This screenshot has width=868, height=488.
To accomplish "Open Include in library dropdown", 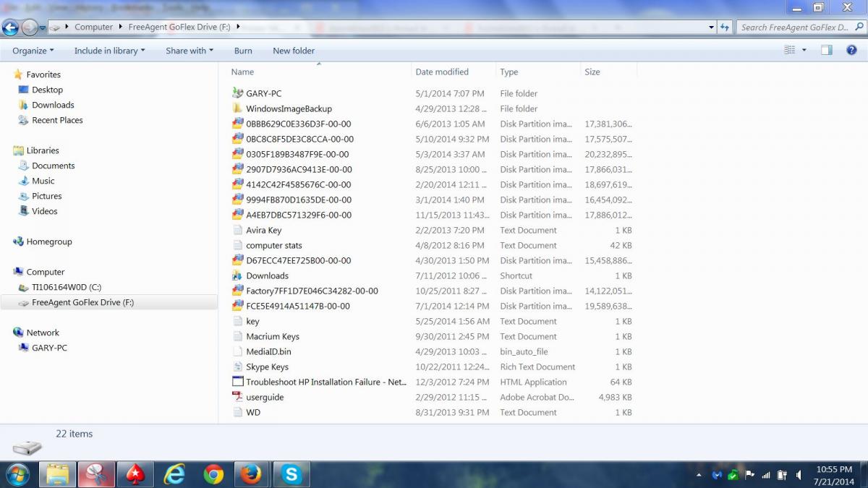I will [x=109, y=51].
